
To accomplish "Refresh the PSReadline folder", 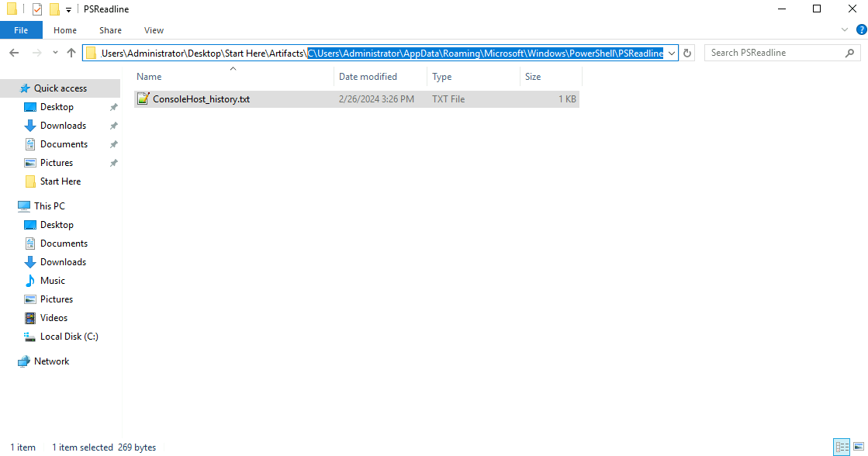I will click(687, 54).
